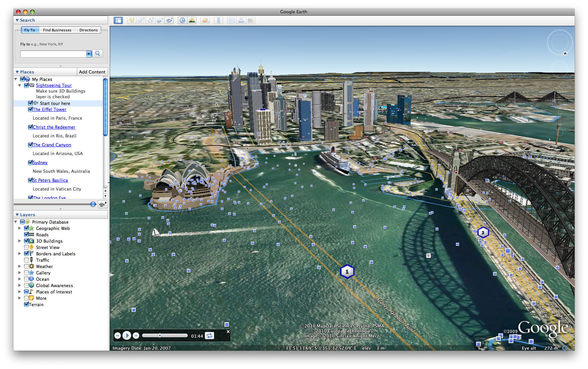588x369 pixels.
Task: Add a polygon using the toolbar icon
Action: pyautogui.click(x=141, y=20)
